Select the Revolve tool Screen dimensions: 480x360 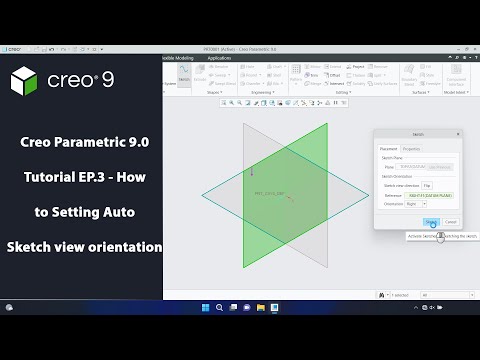[x=219, y=67]
